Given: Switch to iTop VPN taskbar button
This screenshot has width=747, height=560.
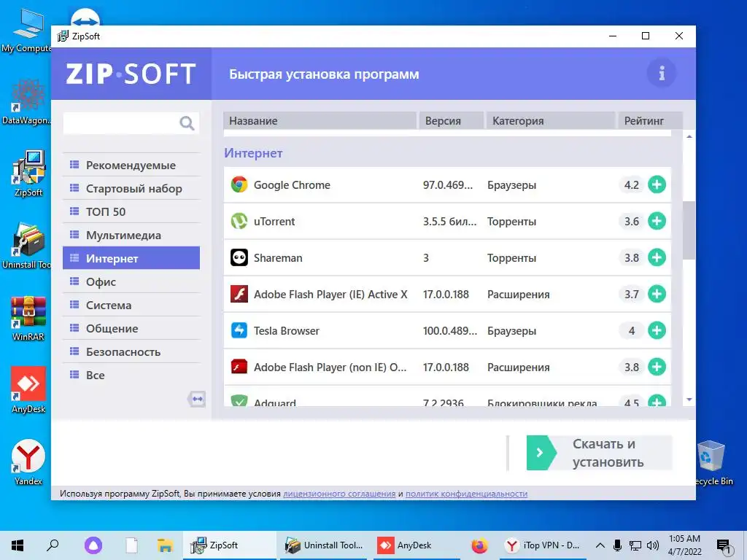Looking at the screenshot, I should point(543,545).
